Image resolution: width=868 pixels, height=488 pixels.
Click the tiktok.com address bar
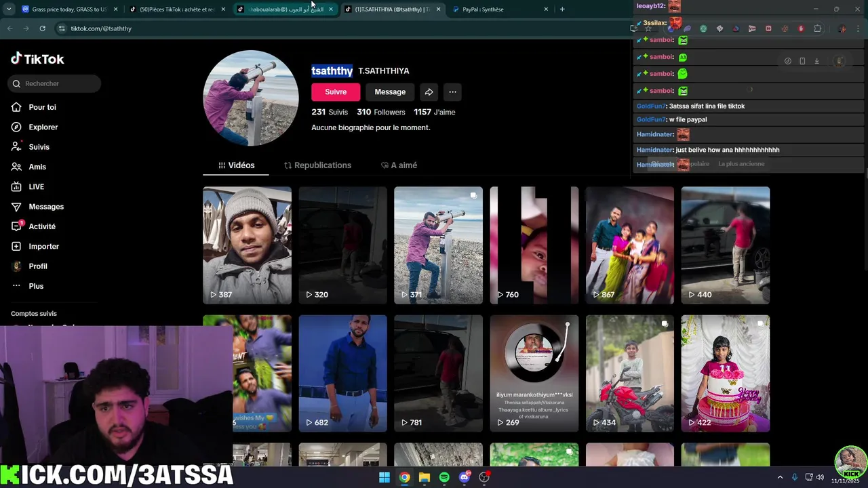coord(339,28)
